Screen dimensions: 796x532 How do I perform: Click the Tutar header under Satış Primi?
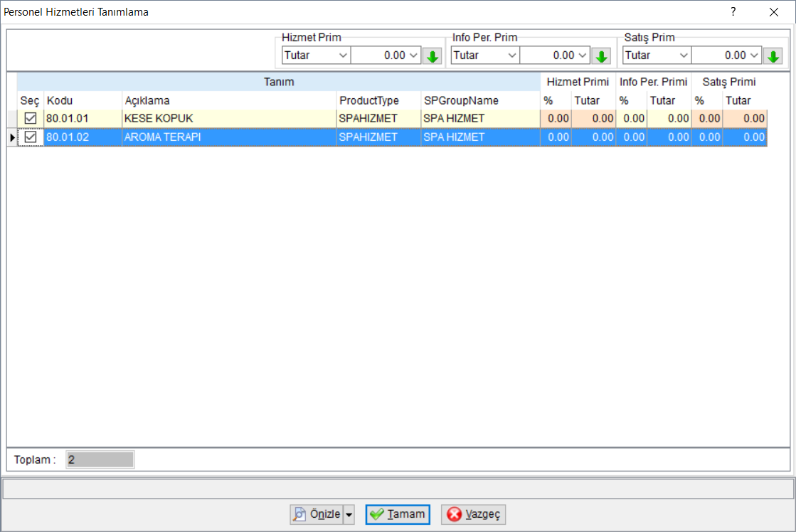745,100
